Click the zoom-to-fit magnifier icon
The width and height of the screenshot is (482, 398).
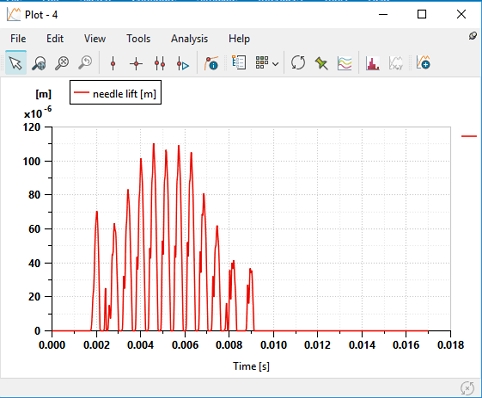click(62, 63)
